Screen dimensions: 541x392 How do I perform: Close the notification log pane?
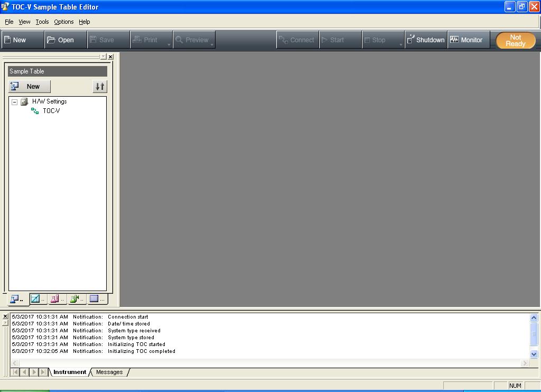[x=5, y=316]
